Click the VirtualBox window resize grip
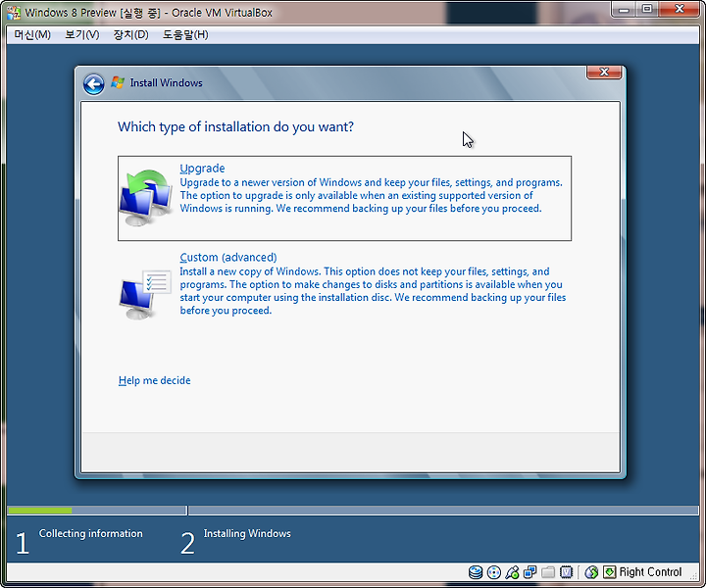706x588 pixels. click(x=694, y=576)
